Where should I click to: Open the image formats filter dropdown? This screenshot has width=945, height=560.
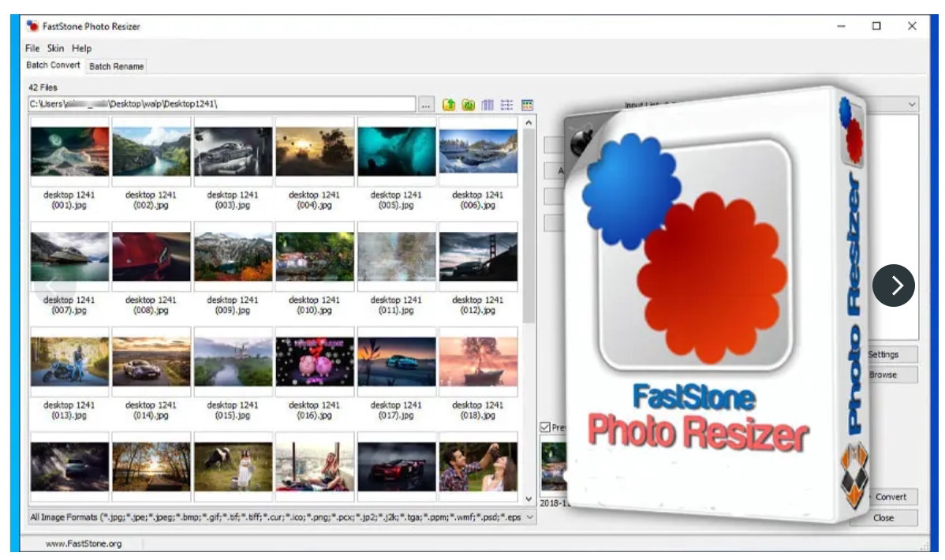(x=530, y=517)
